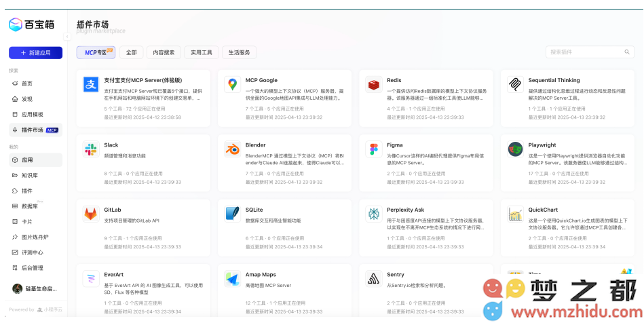Click the GitLab plugin icon
Viewport: 644px width, 323px height.
91,214
